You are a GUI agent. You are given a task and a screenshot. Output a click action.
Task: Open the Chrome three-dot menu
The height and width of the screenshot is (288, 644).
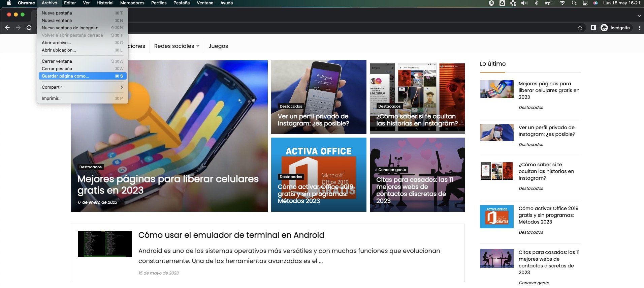point(639,28)
